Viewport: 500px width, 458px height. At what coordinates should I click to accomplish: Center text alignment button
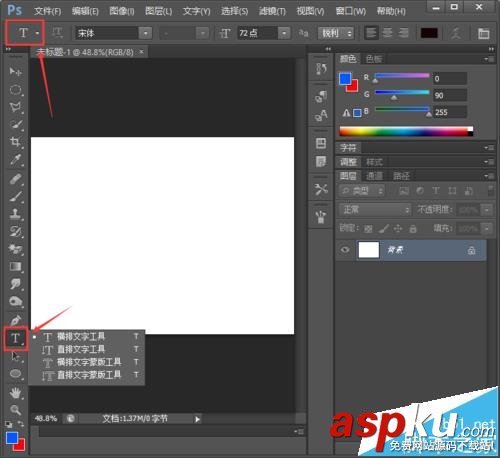[387, 33]
